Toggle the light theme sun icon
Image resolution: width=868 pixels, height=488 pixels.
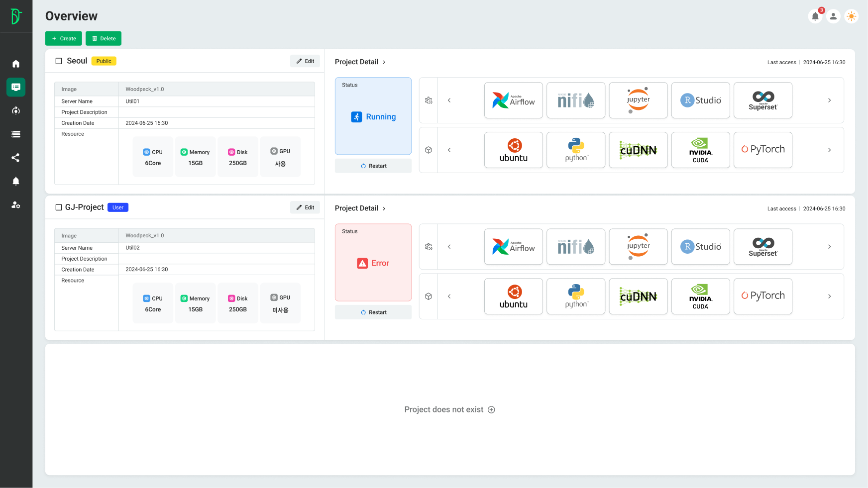click(852, 16)
